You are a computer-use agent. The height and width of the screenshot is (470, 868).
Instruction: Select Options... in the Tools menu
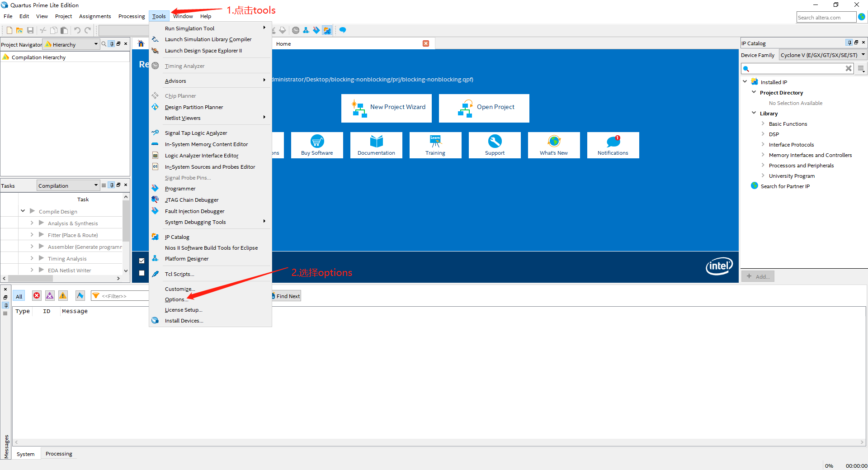coord(210,299)
